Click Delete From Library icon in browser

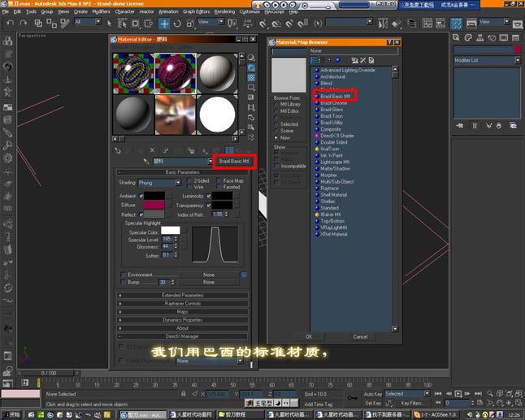[363, 60]
